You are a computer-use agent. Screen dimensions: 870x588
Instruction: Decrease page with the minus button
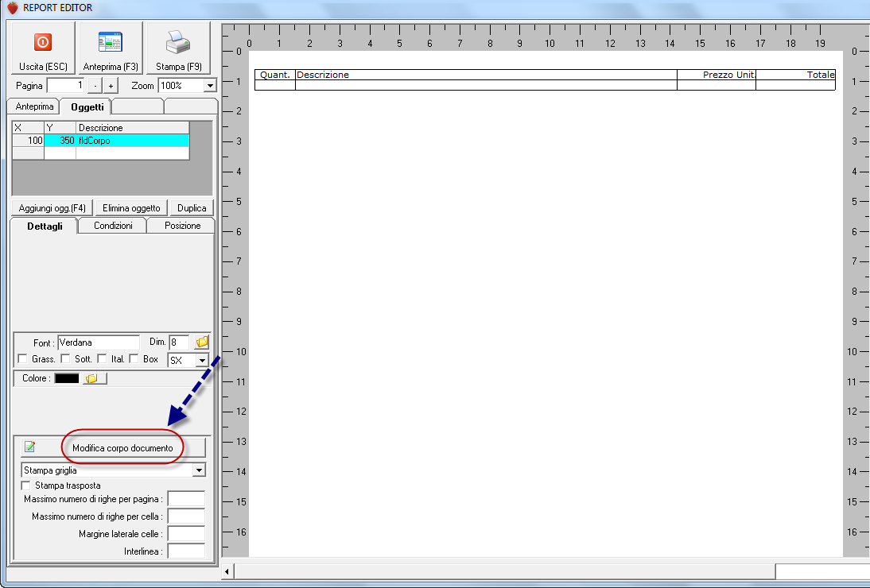(x=95, y=86)
